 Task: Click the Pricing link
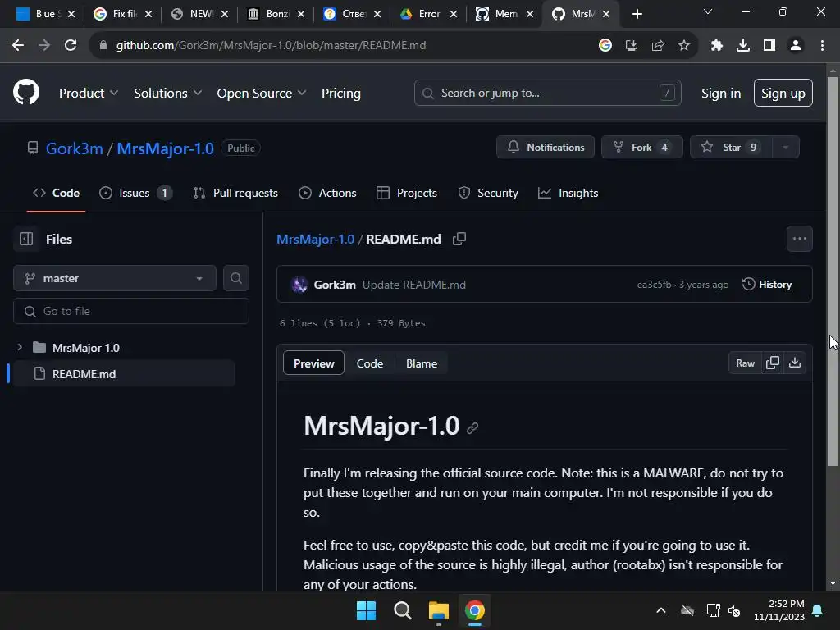pos(340,93)
